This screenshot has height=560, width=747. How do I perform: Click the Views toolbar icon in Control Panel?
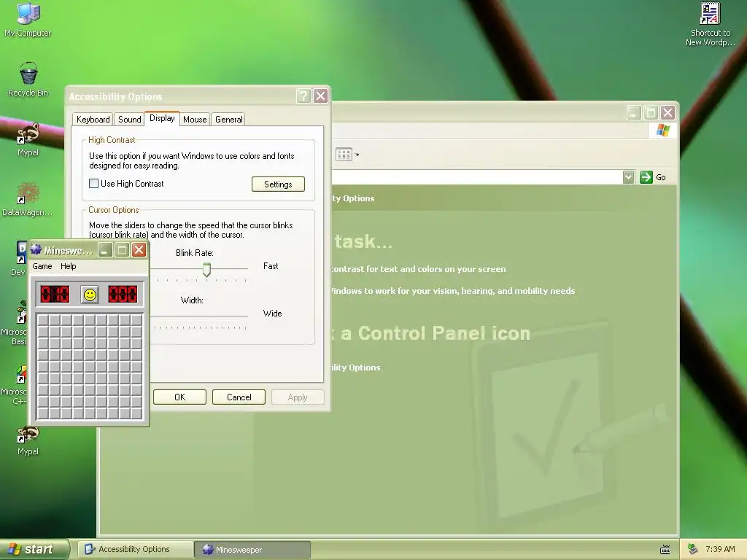[344, 155]
